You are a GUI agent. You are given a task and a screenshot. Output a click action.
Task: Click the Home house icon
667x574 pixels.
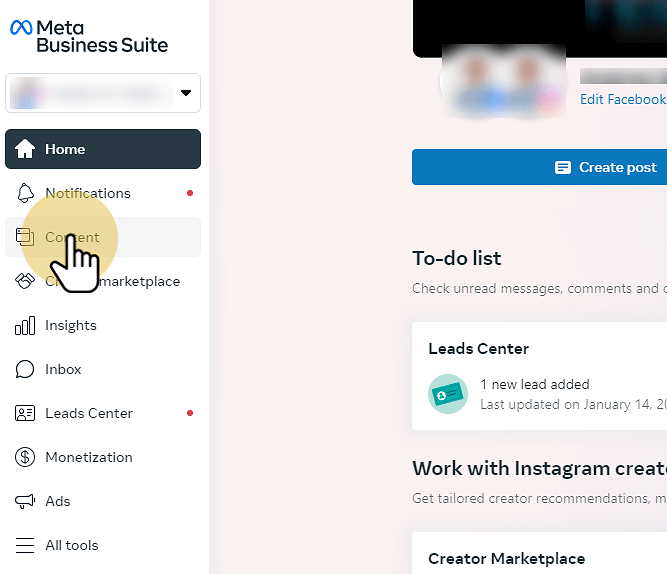[x=25, y=149]
